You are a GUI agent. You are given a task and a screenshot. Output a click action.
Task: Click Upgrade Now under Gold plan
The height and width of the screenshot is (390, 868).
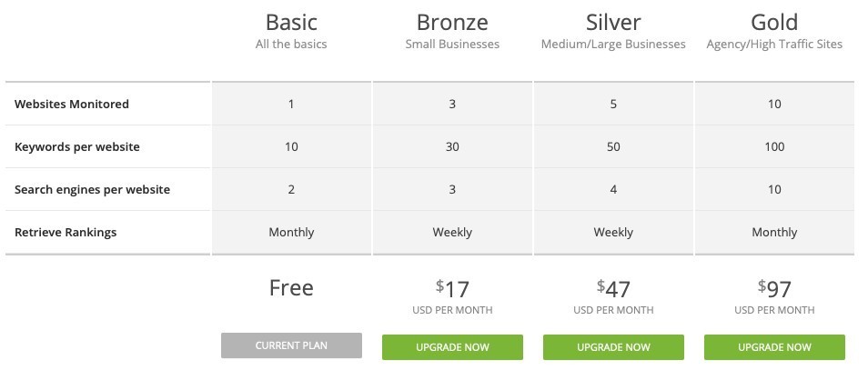point(774,347)
